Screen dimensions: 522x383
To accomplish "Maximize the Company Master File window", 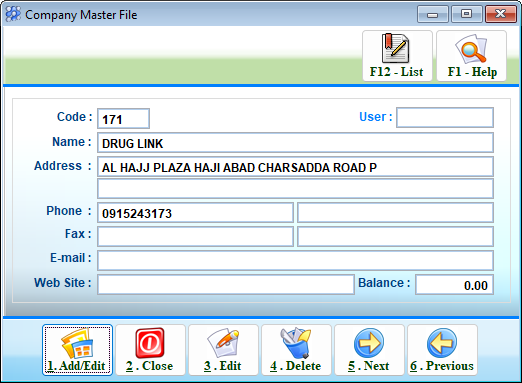I will [466, 14].
